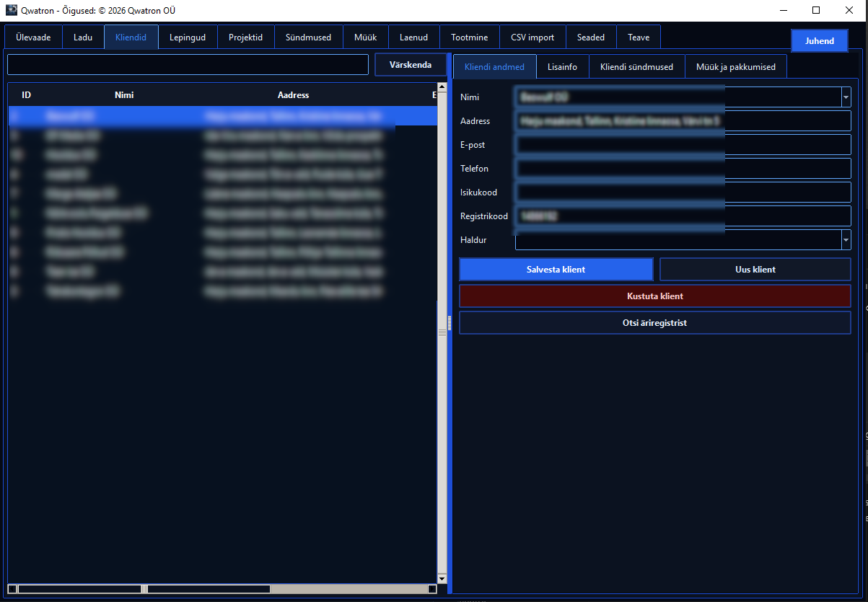Sort client list by ID column header
868x602 pixels.
[27, 95]
